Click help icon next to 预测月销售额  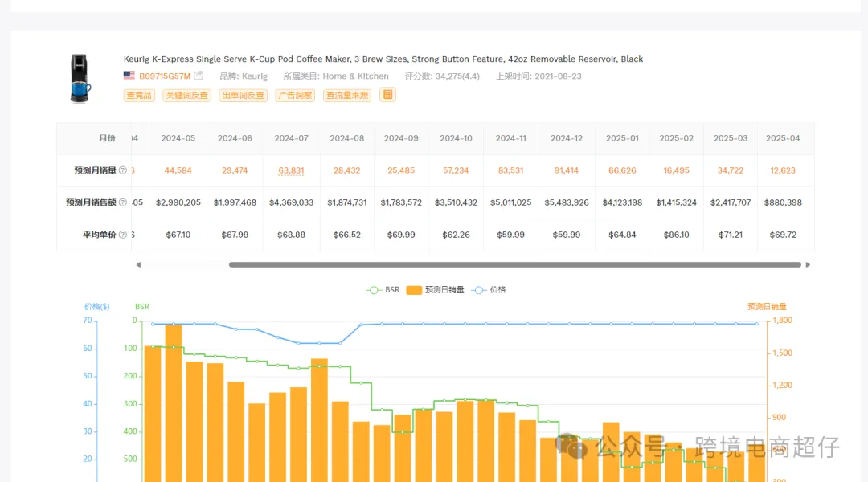pos(123,202)
